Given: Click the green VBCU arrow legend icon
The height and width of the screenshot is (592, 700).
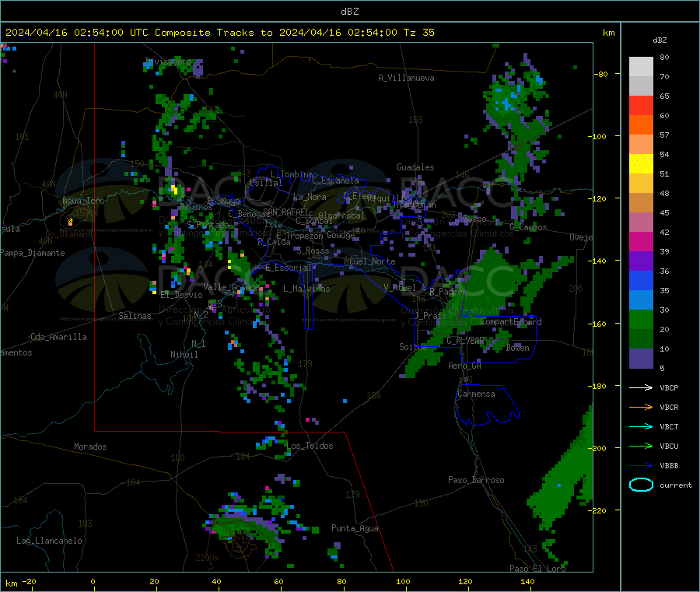Looking at the screenshot, I should click(641, 446).
